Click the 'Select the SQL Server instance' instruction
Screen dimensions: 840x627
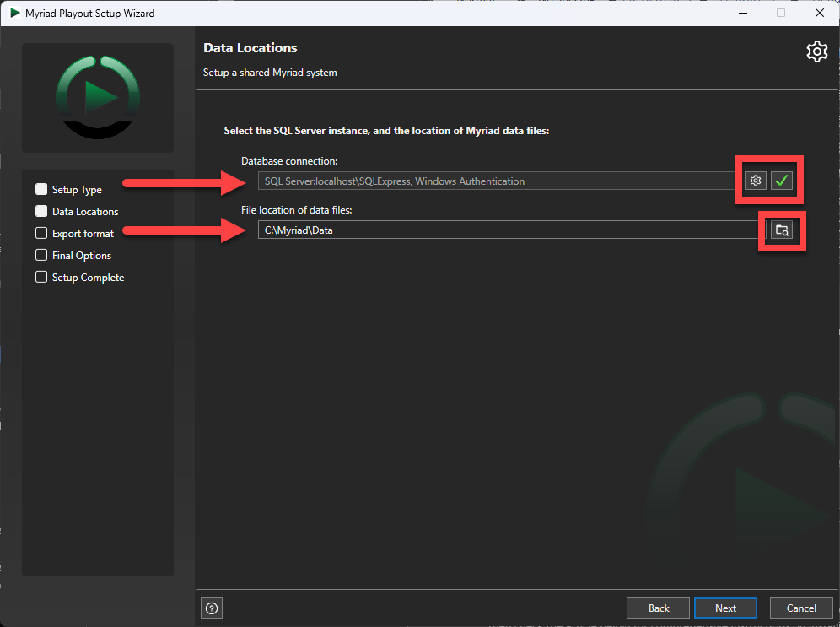tap(386, 131)
